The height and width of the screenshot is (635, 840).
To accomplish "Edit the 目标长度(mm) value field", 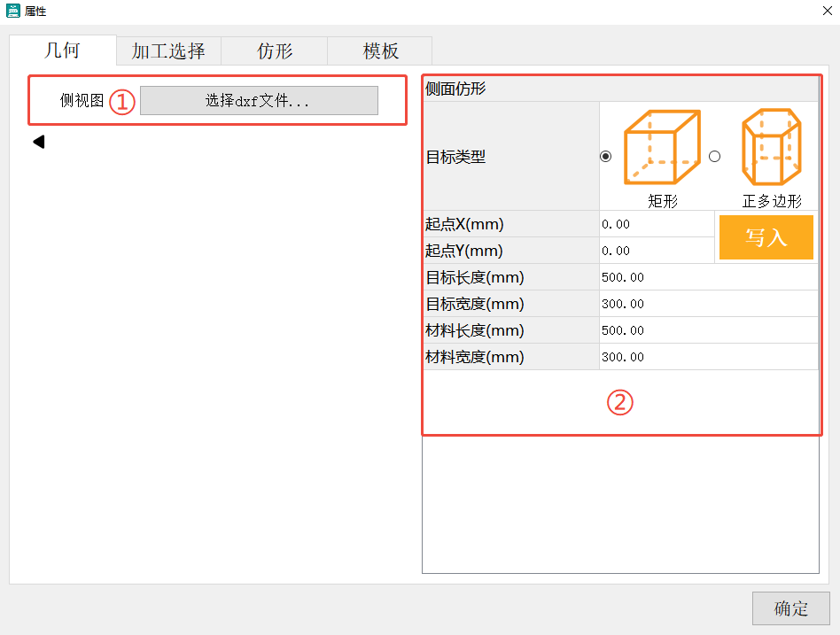I will [708, 277].
